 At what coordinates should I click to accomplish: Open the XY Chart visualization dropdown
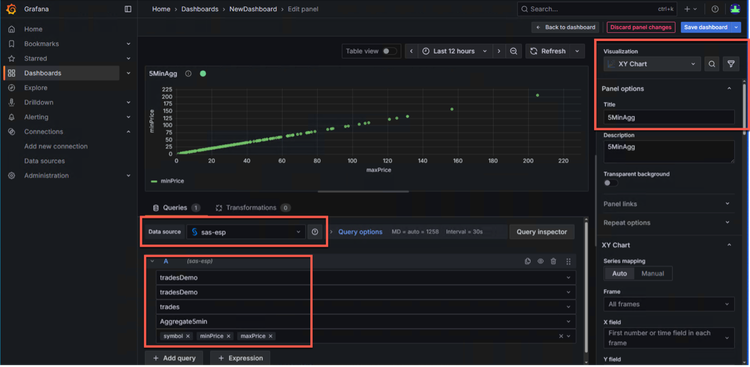pyautogui.click(x=652, y=64)
